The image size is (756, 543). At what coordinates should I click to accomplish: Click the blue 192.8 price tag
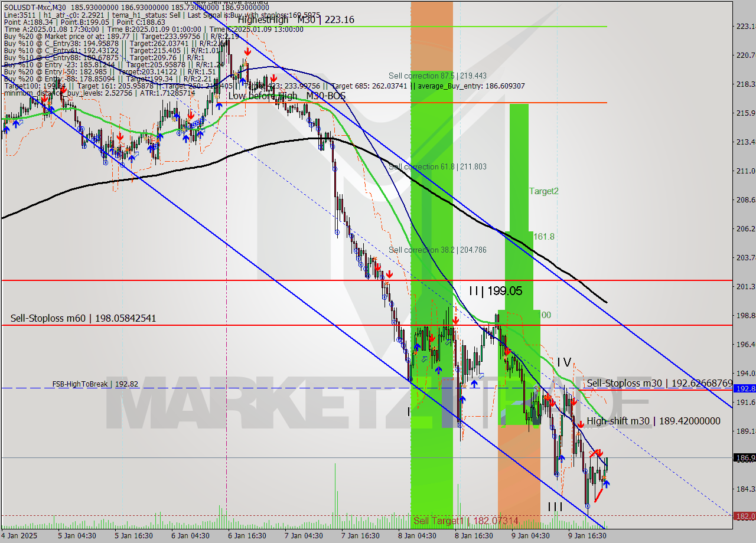(x=745, y=388)
